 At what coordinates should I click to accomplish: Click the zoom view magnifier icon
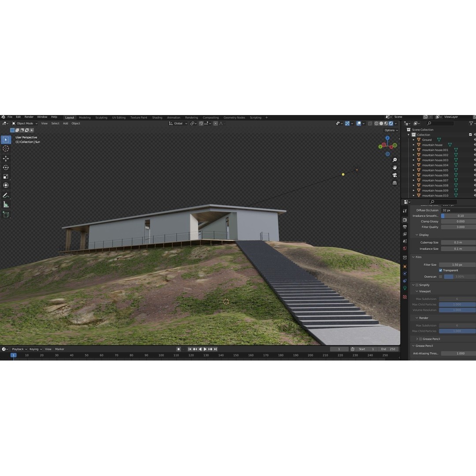click(394, 160)
